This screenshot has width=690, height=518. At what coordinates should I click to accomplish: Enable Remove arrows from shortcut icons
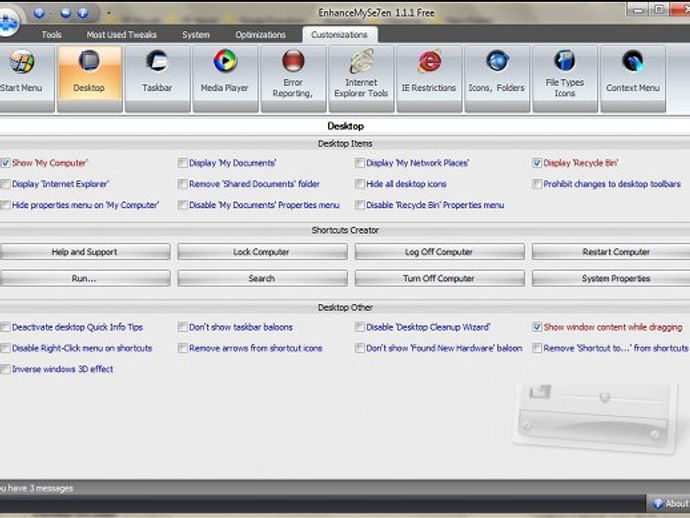tap(183, 348)
